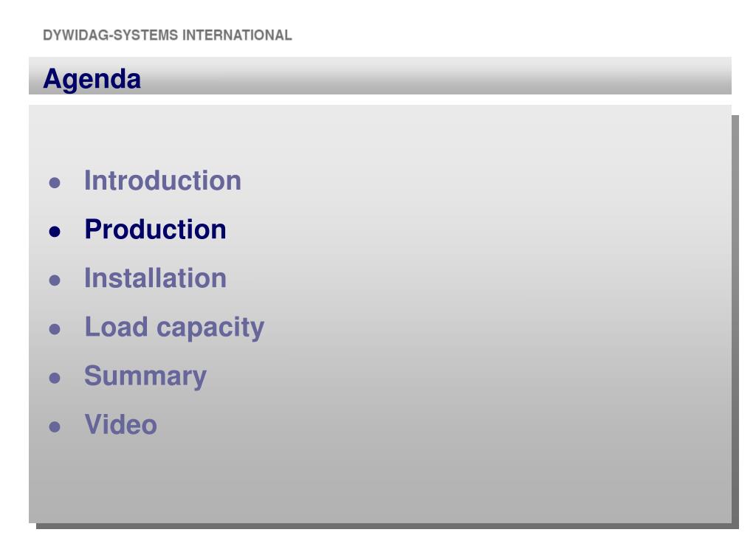The image size is (756, 552).
Task: Select the 'Introduction' agenda item
Action: coord(162,181)
